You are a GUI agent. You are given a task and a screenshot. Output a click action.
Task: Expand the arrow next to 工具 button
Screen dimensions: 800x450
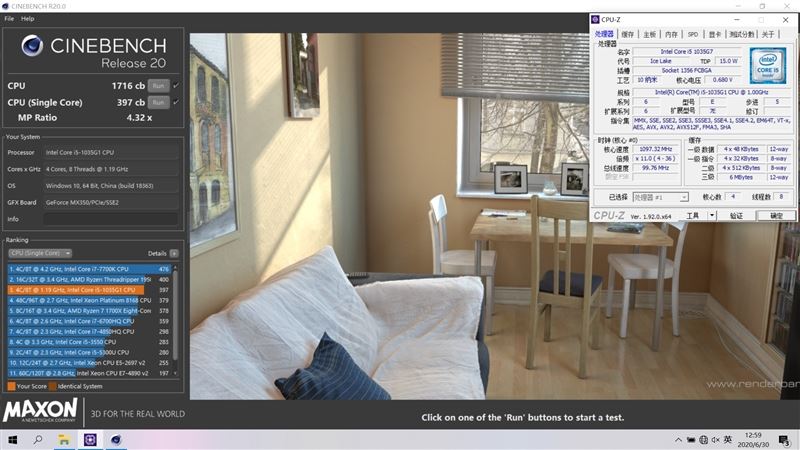pos(712,216)
